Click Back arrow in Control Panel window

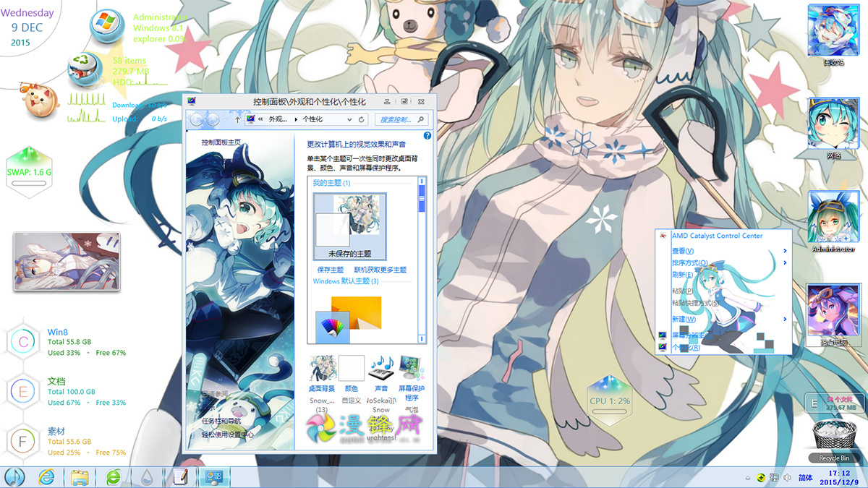click(x=196, y=119)
